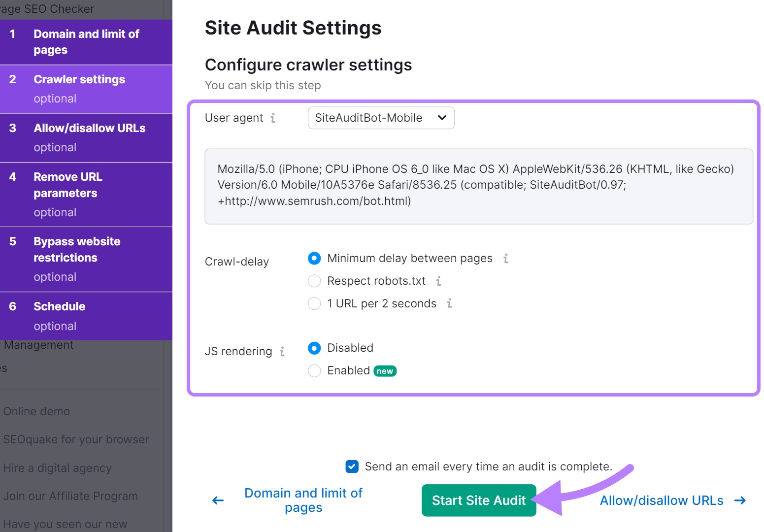The height and width of the screenshot is (532, 764).
Task: Uncheck email notification on audit completion
Action: point(352,466)
